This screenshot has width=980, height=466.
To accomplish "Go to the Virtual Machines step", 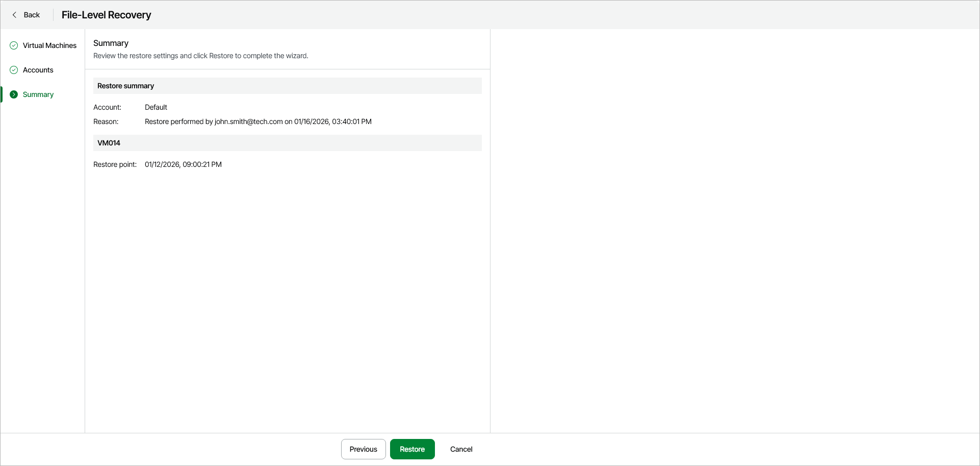I will click(49, 45).
